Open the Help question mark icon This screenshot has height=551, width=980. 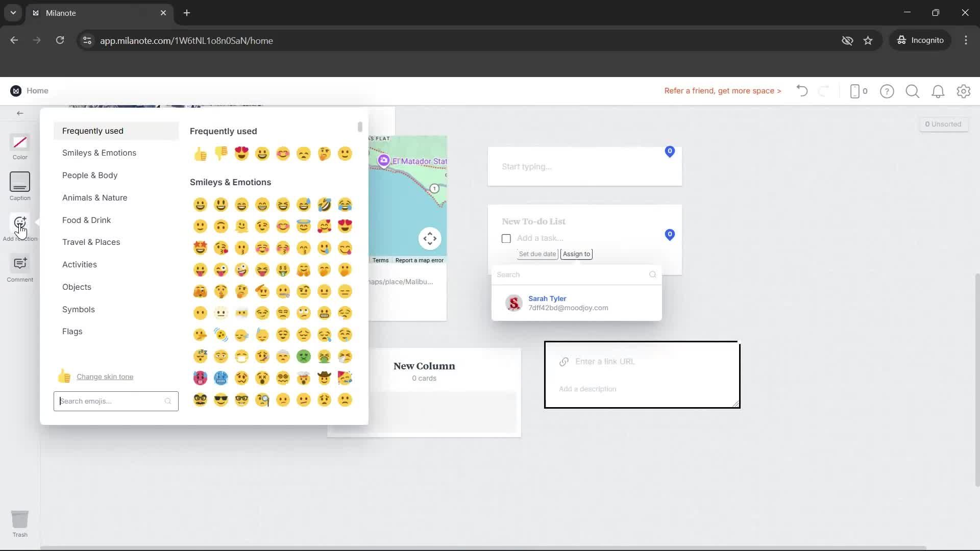(887, 91)
